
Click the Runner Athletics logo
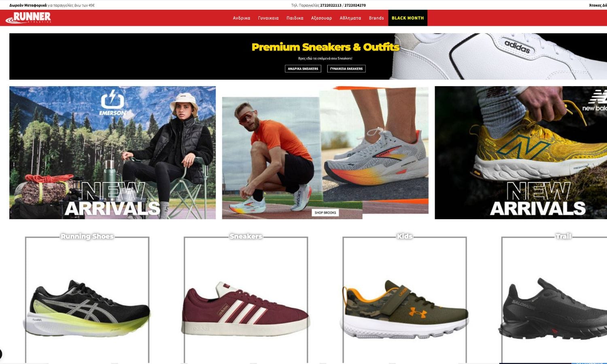(28, 18)
